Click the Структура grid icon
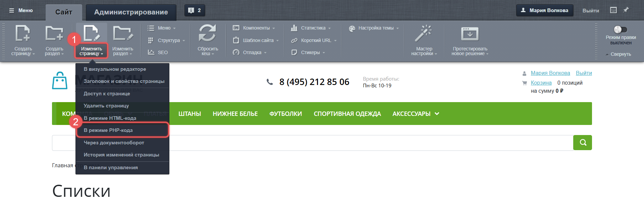 click(x=151, y=40)
